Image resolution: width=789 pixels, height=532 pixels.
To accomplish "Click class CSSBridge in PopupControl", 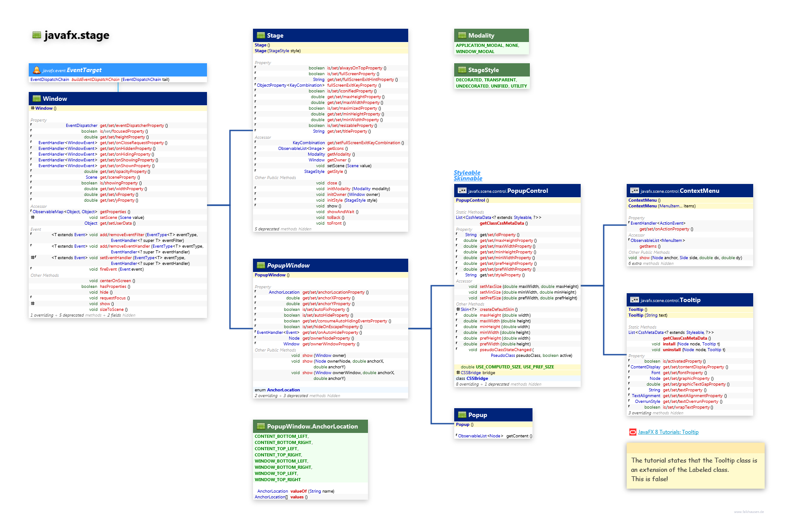I will tap(472, 379).
